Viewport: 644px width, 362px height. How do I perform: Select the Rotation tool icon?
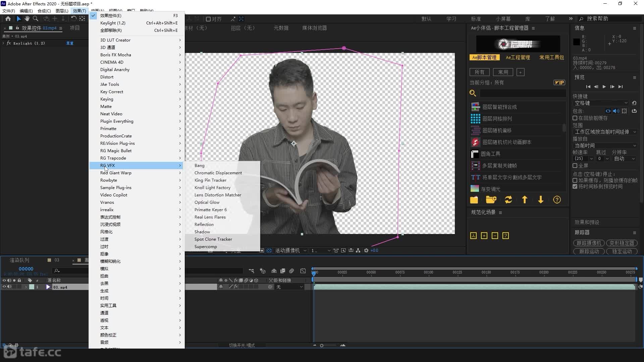click(x=73, y=19)
